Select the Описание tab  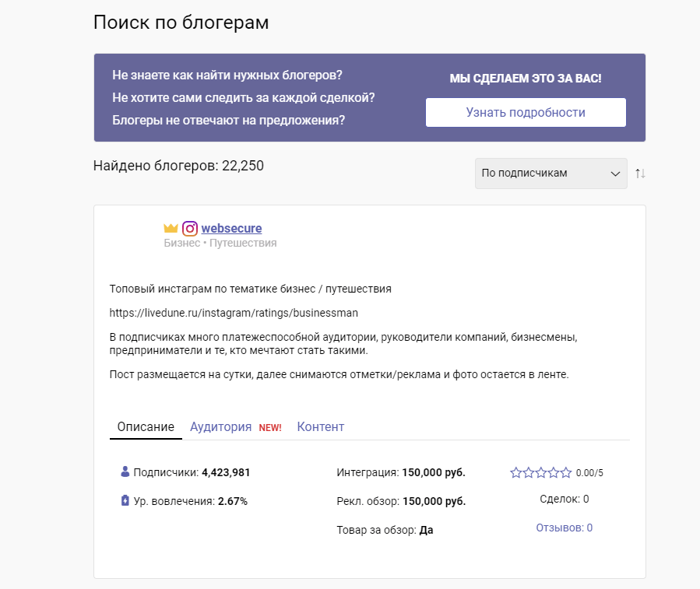[146, 427]
